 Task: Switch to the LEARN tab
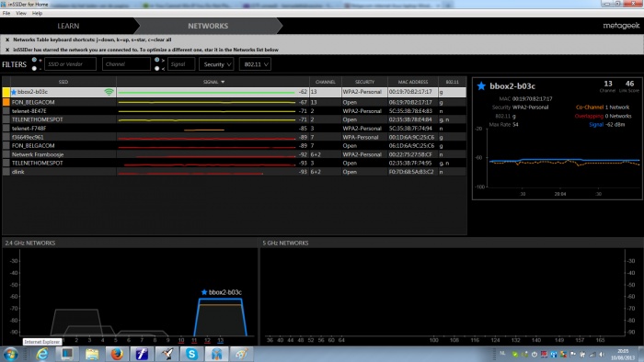click(x=68, y=26)
